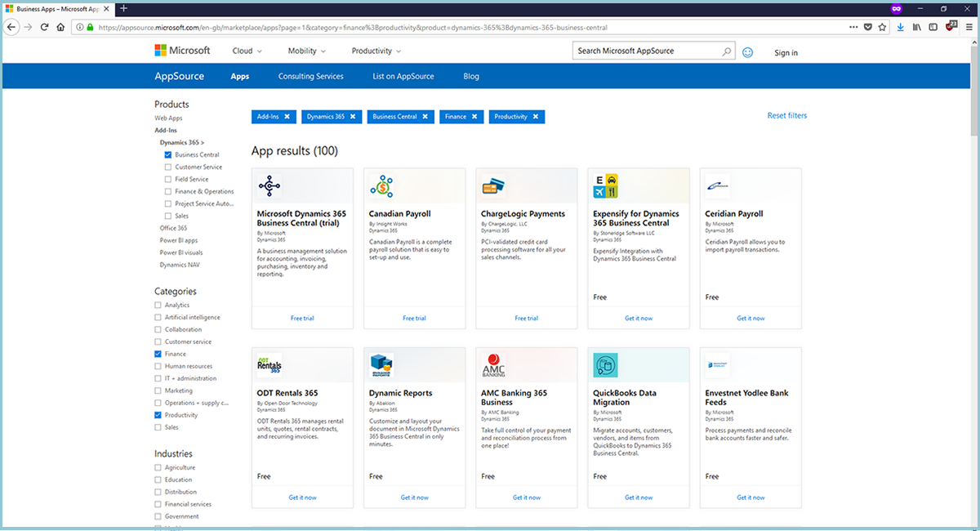Expand the Productivity header dropdown
Screen dimensions: 980x531
376,51
